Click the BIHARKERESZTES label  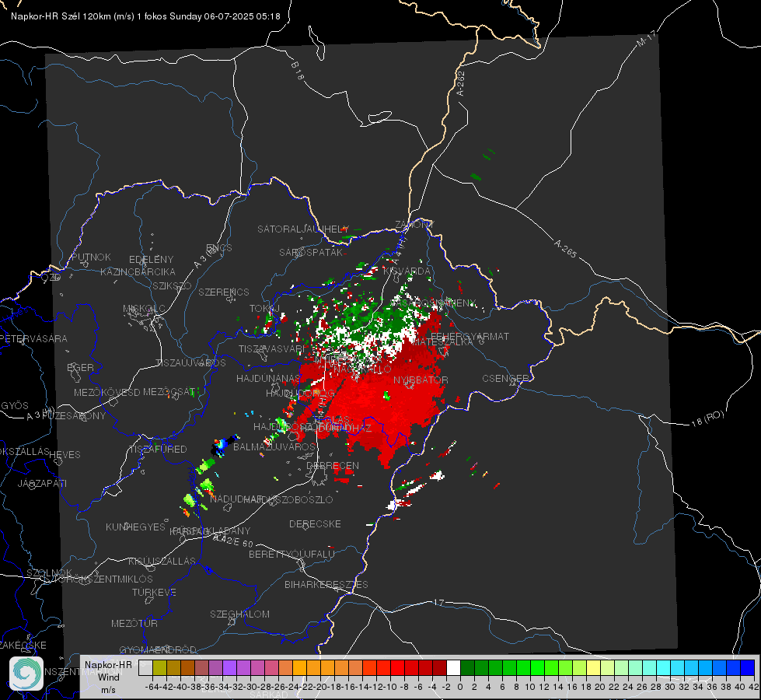pyautogui.click(x=326, y=584)
